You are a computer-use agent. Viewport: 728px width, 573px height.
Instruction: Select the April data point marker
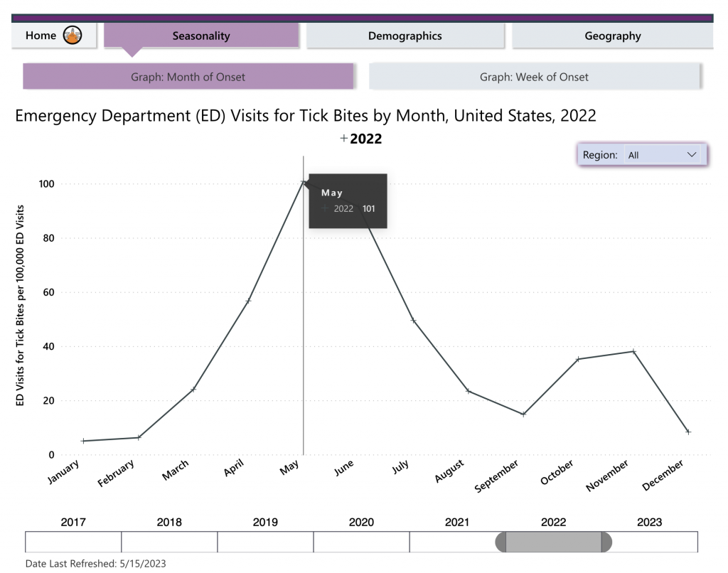point(248,301)
